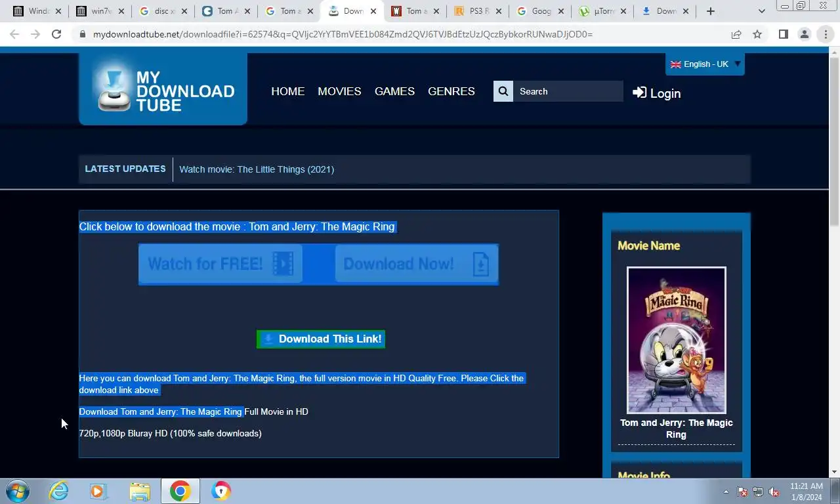This screenshot has width=840, height=504.
Task: Click the My Download Tube logo
Action: [x=163, y=89]
